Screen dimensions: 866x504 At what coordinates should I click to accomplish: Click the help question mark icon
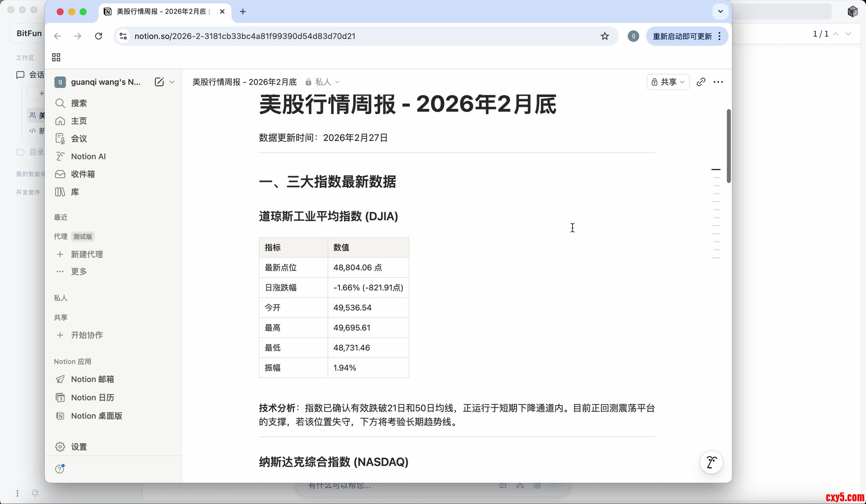pos(60,469)
